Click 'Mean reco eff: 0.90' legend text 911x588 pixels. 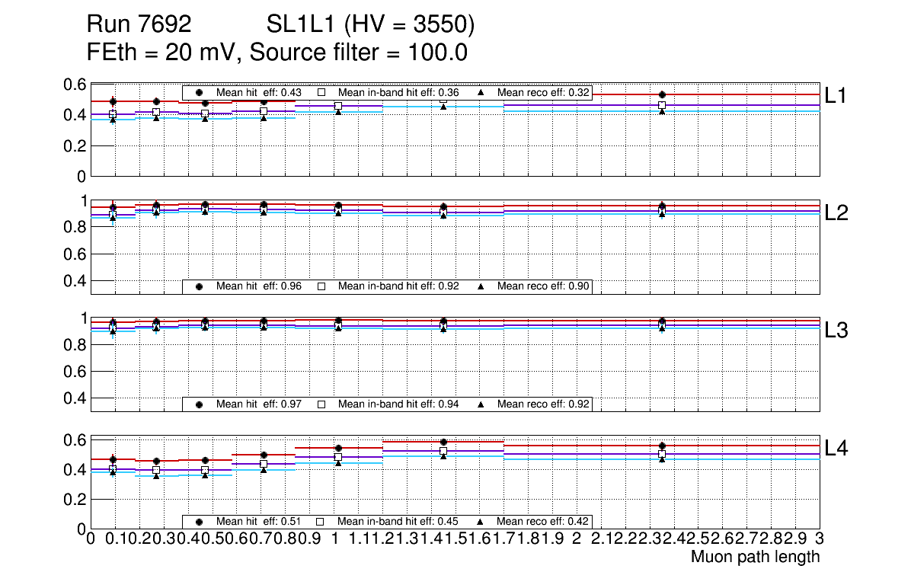click(543, 286)
